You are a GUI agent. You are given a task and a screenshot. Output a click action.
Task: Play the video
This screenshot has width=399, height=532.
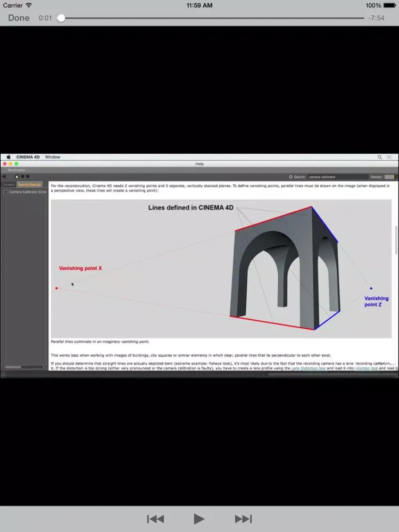click(x=199, y=519)
